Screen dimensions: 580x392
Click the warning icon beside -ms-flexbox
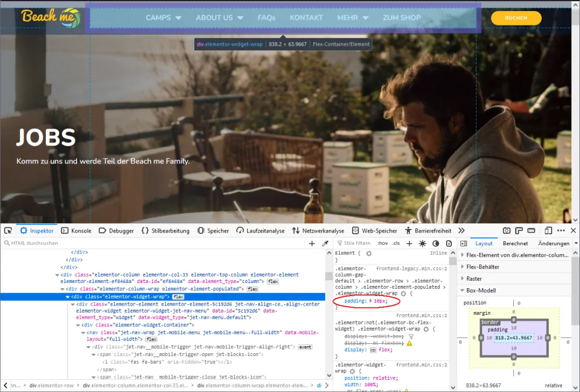[409, 343]
